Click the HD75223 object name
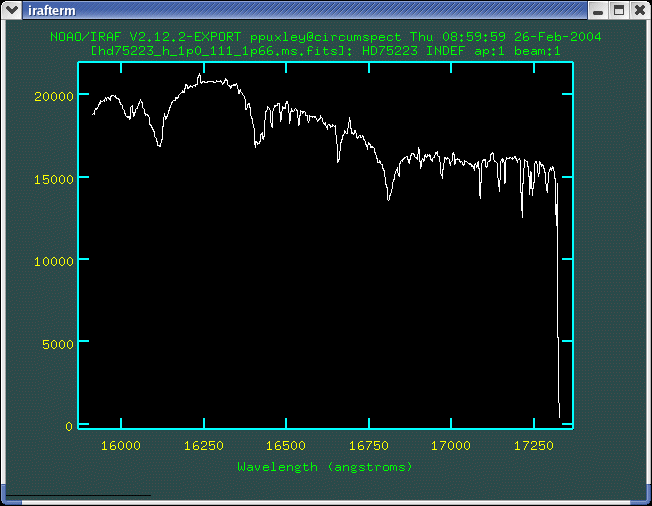The image size is (652, 506). pos(390,51)
